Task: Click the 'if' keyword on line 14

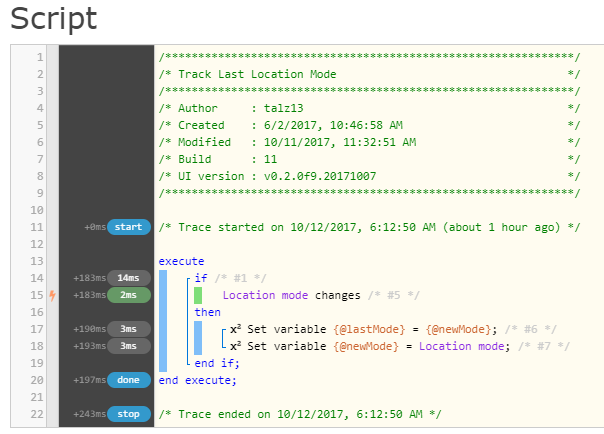Action: coord(201,278)
